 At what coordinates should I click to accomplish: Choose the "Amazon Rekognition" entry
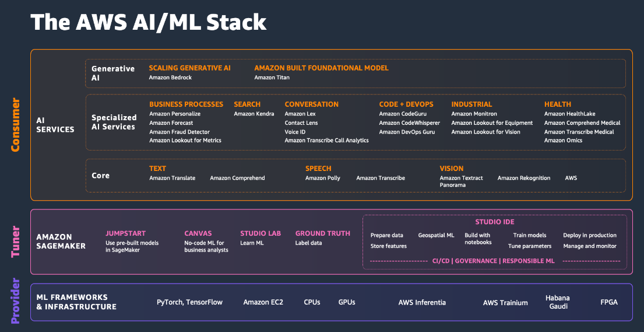tap(524, 178)
